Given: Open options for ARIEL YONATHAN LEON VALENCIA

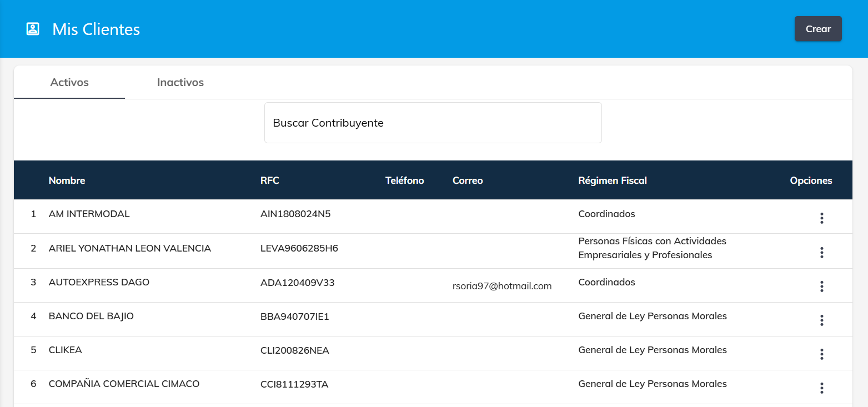Looking at the screenshot, I should click(x=821, y=253).
